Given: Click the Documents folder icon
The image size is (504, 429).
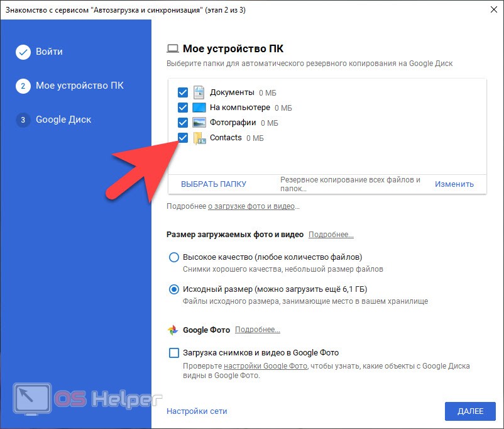Looking at the screenshot, I should [199, 92].
